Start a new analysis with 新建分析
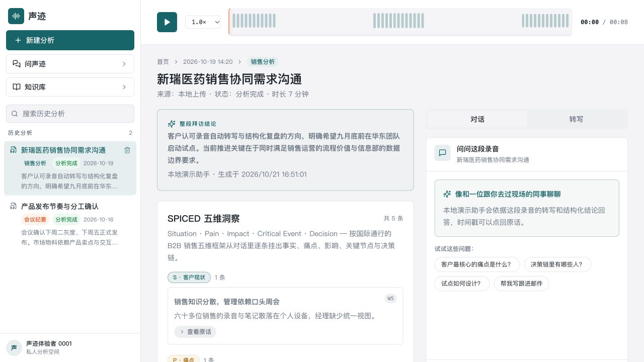Image resolution: width=644 pixels, height=362 pixels. coord(70,40)
